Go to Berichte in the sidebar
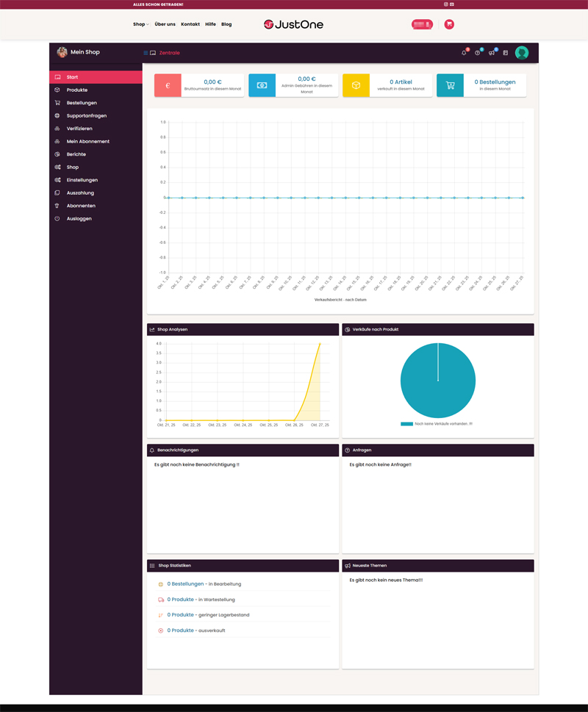The width and height of the screenshot is (588, 712). pos(76,154)
